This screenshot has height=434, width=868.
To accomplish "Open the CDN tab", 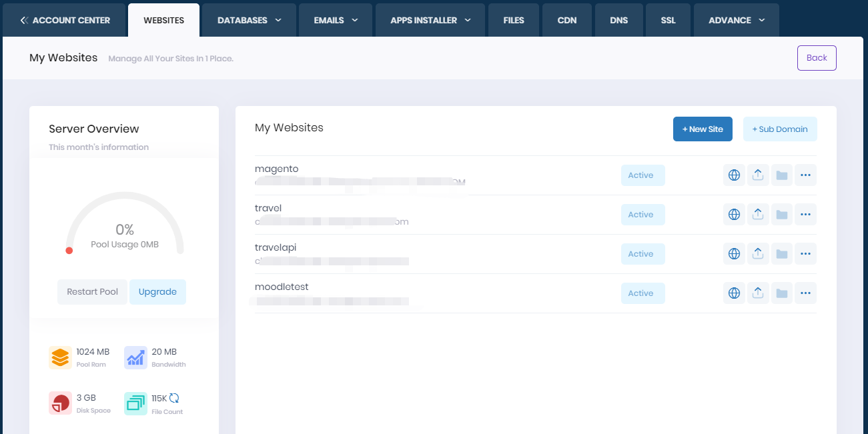I will click(566, 20).
